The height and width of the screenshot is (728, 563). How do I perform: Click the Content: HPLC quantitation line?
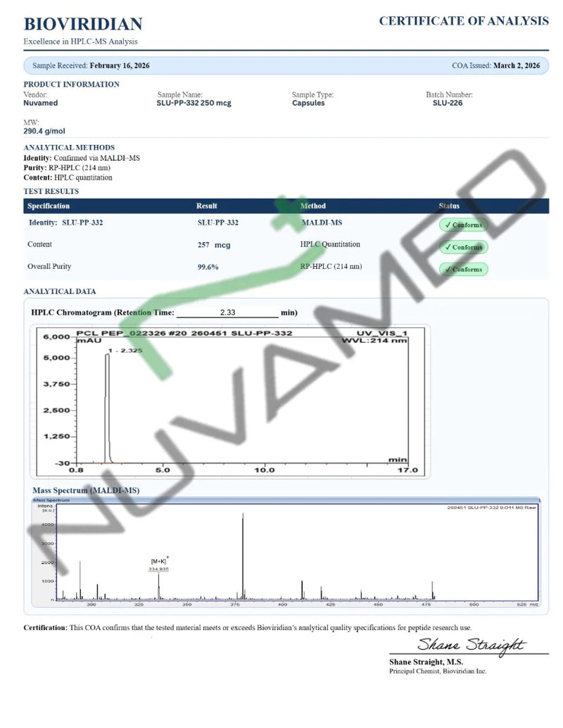(x=68, y=177)
